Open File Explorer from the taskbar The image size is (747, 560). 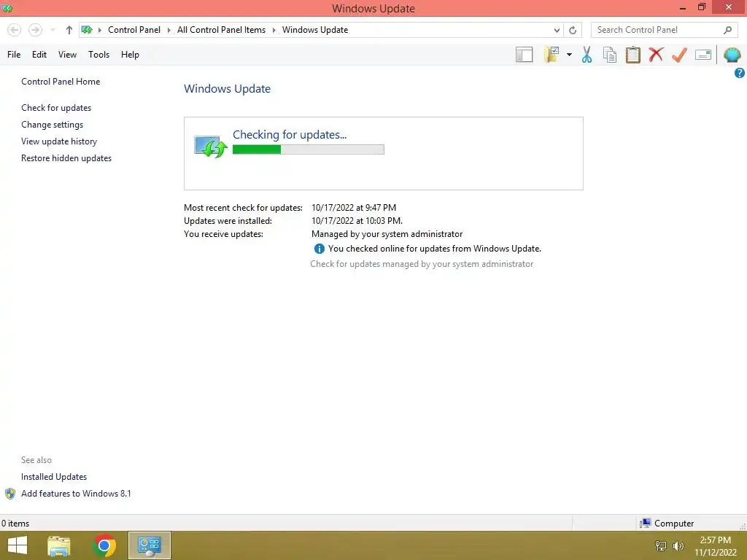59,545
